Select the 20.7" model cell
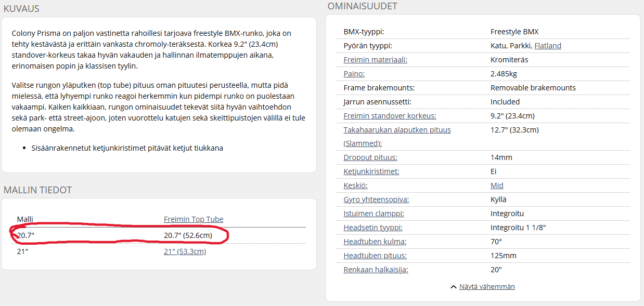Viewport: 644px width, 306px height. point(25,235)
